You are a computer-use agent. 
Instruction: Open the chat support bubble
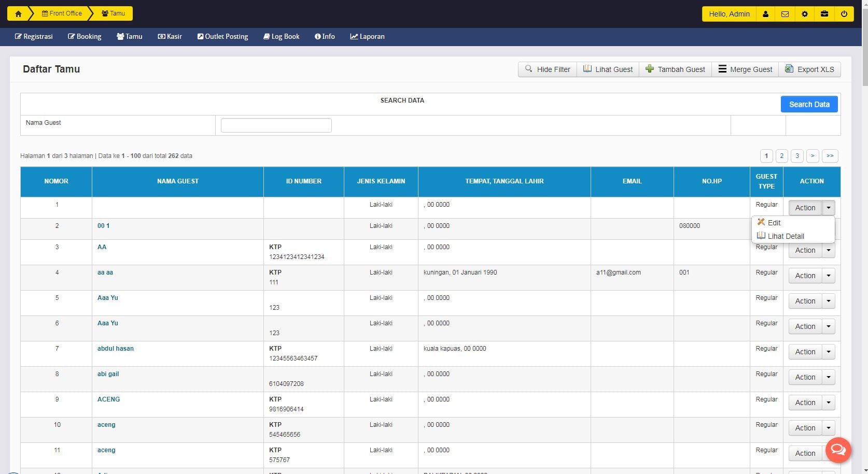pos(838,450)
